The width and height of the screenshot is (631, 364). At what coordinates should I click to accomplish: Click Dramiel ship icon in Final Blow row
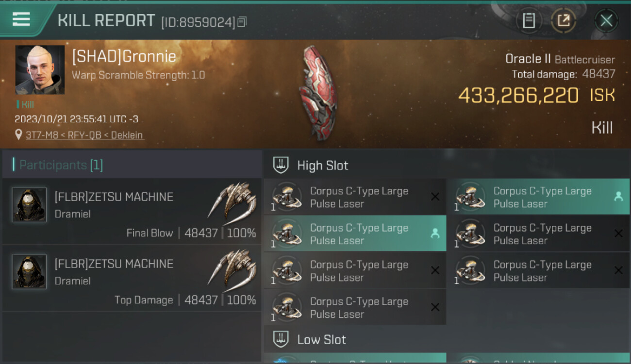pos(232,201)
